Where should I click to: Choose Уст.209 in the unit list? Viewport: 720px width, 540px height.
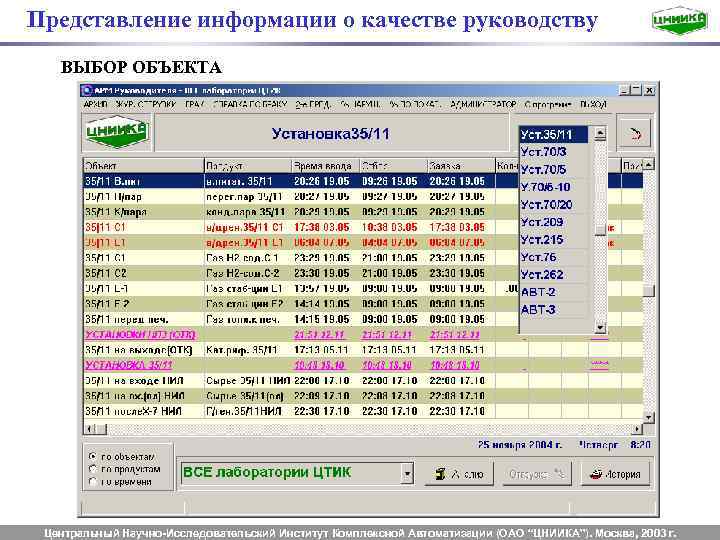click(554, 222)
